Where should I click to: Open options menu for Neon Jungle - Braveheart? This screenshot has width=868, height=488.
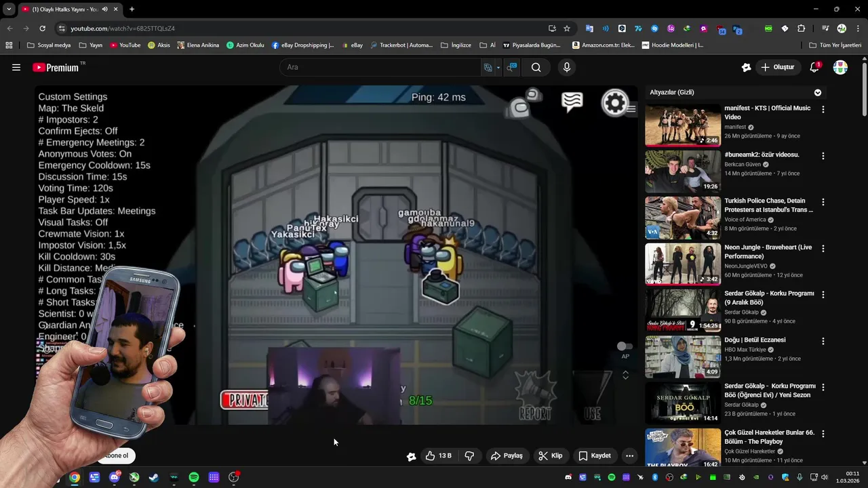tap(823, 249)
